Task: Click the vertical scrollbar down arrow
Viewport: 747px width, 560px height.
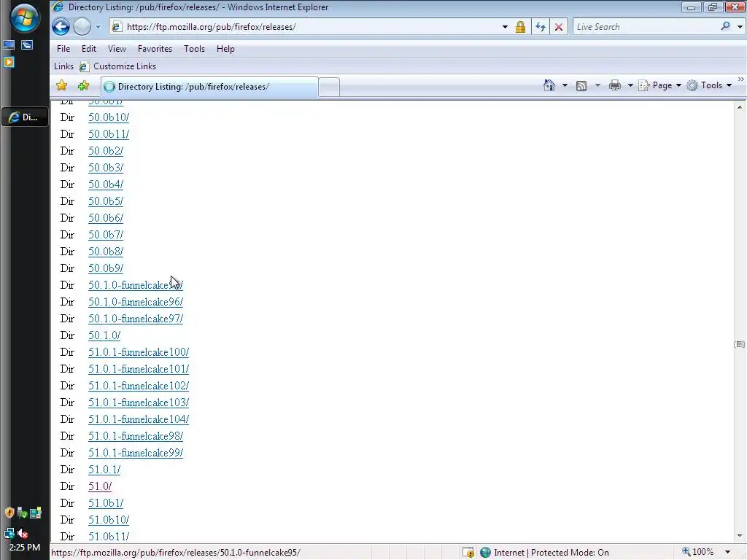Action: [740, 536]
